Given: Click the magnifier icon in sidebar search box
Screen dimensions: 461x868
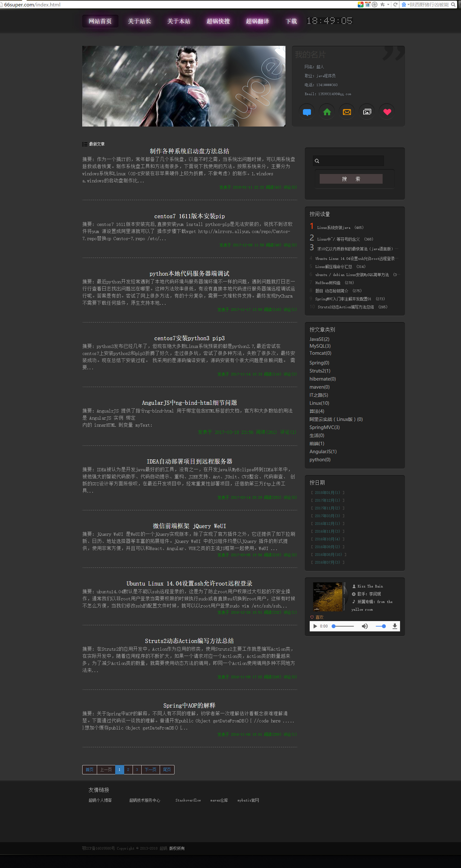Looking at the screenshot, I should click(317, 161).
